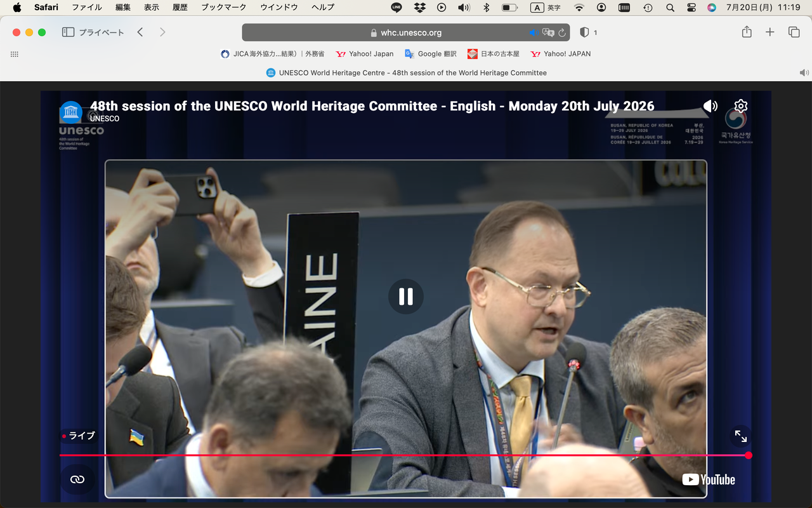Open the ブックマーク menu

[224, 8]
